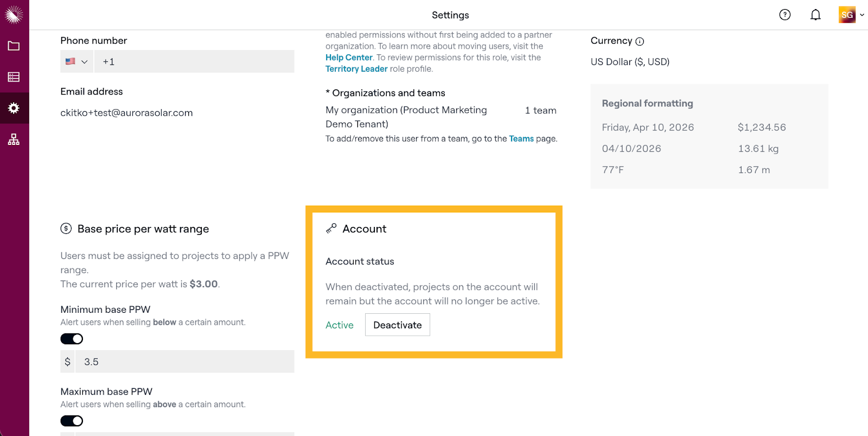868x436 pixels.
Task: Toggle the Minimum base PPW alert switch
Action: (x=72, y=339)
